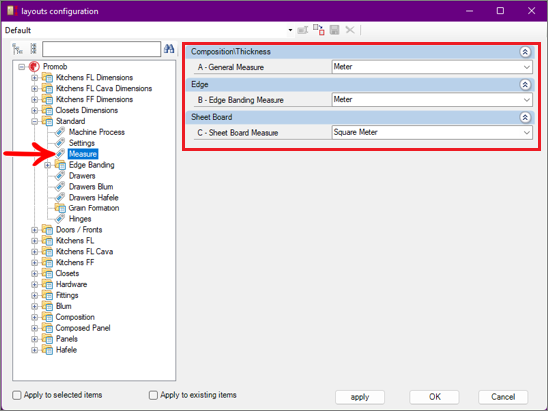Open the General Measure dropdown
This screenshot has height=411, width=548.
click(x=526, y=67)
